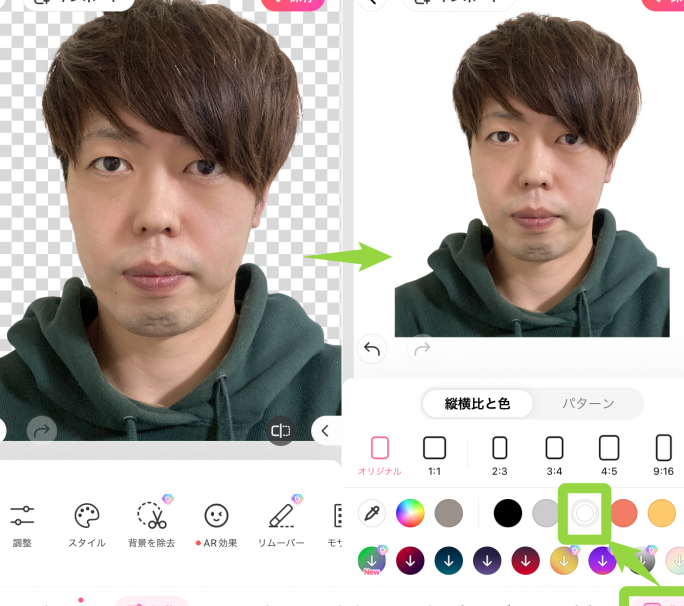
Task: Download the New green gradient background
Action: (372, 561)
